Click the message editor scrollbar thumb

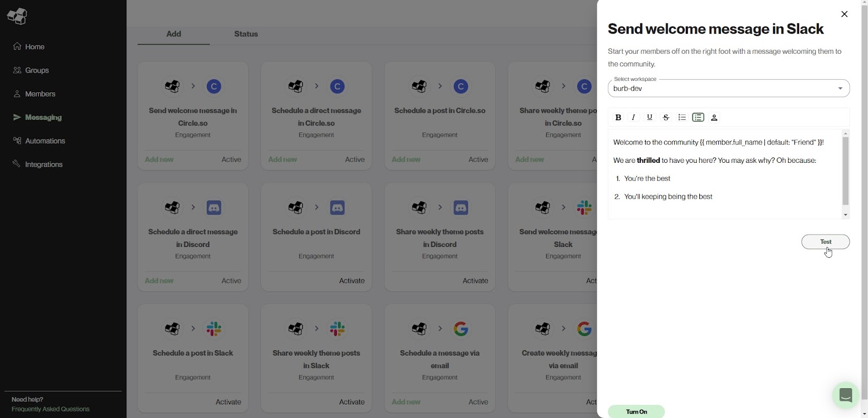pyautogui.click(x=845, y=170)
